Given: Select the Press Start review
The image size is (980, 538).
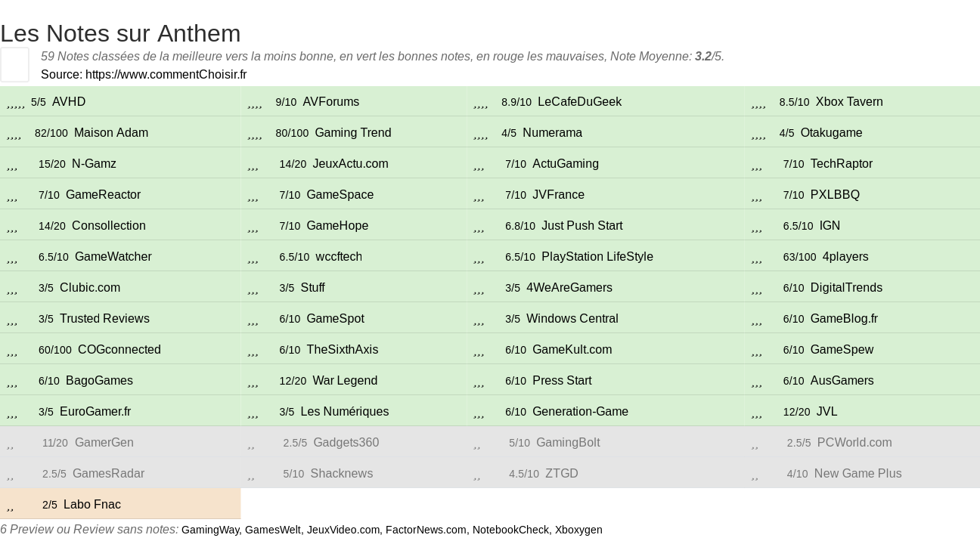Looking at the screenshot, I should 562,381.
